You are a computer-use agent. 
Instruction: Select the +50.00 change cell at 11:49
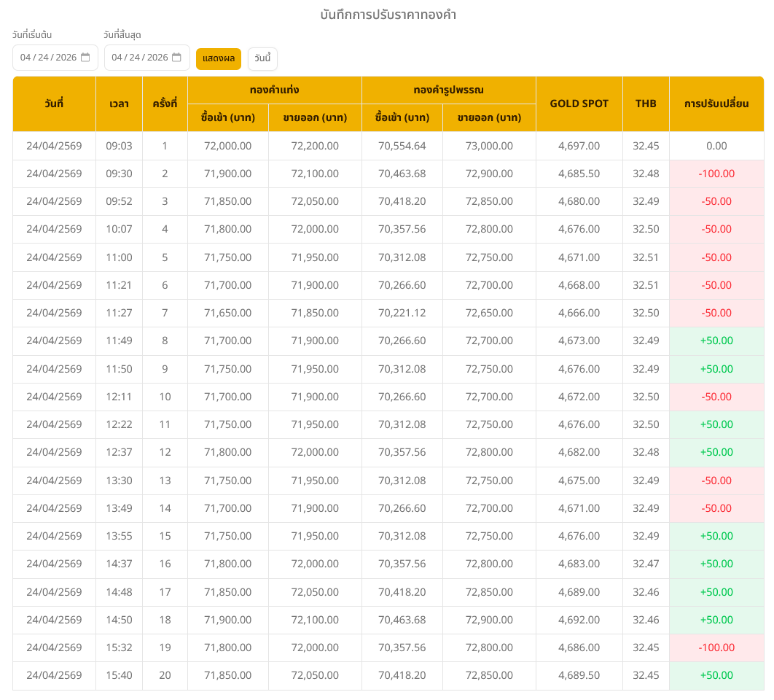[x=716, y=341]
